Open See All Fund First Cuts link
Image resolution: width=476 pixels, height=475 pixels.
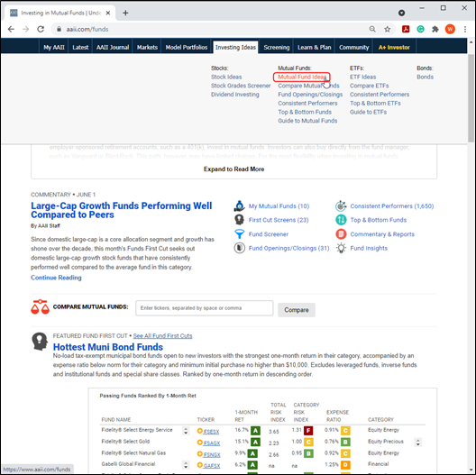pyautogui.click(x=162, y=336)
